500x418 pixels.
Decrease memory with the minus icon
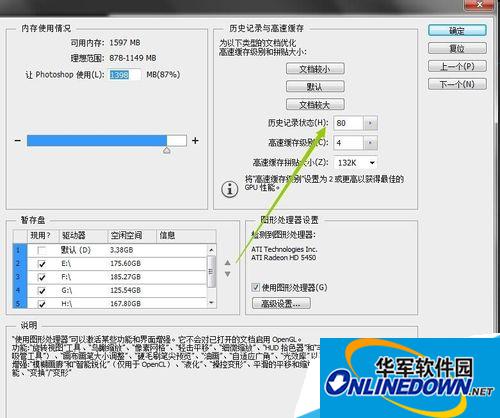[x=18, y=141]
